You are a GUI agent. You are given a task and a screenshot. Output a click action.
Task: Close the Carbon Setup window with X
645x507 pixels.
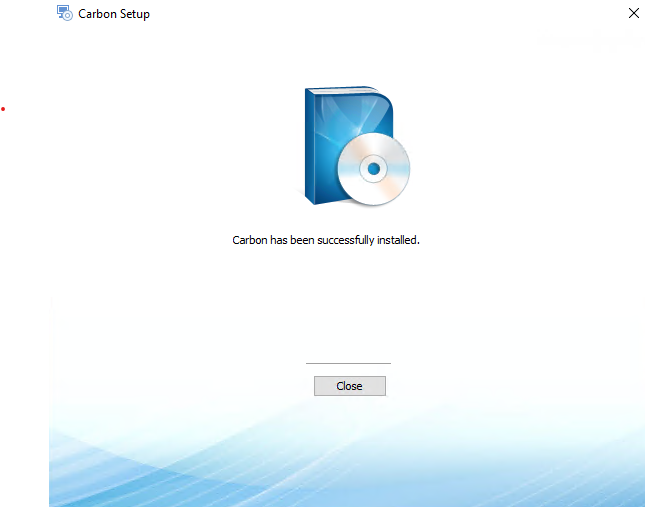coord(633,13)
